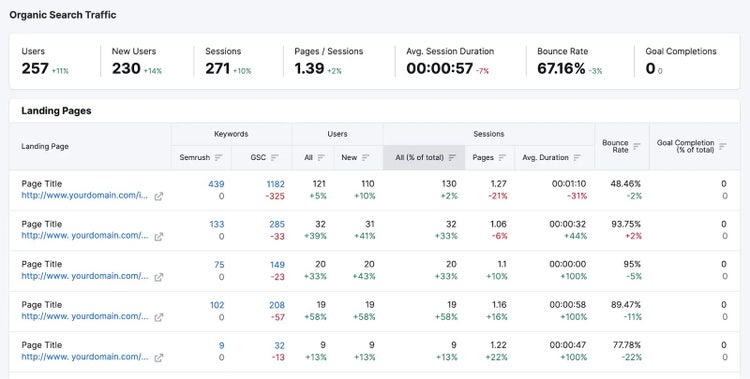This screenshot has height=379, width=750.
Task: Click avg duration cell 00:00:58
Action: tap(568, 305)
